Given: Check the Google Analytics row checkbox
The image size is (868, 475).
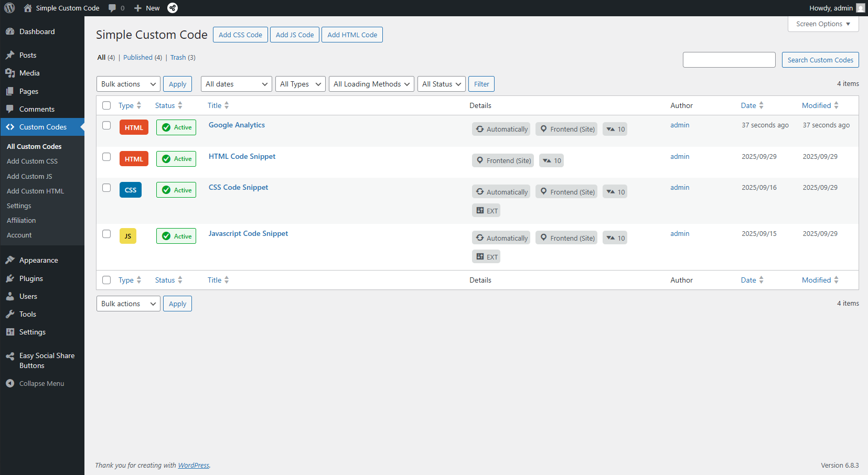Looking at the screenshot, I should pos(106,125).
